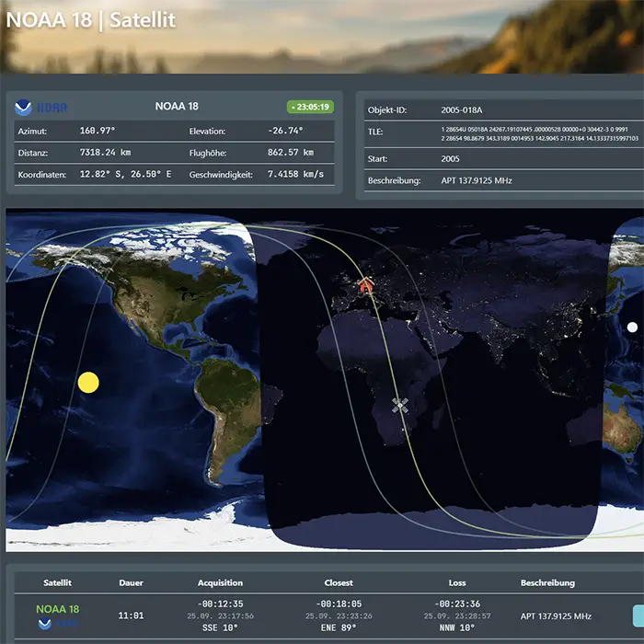
Task: Click the closest date 25.09. 23:23:26
Action: click(x=339, y=615)
